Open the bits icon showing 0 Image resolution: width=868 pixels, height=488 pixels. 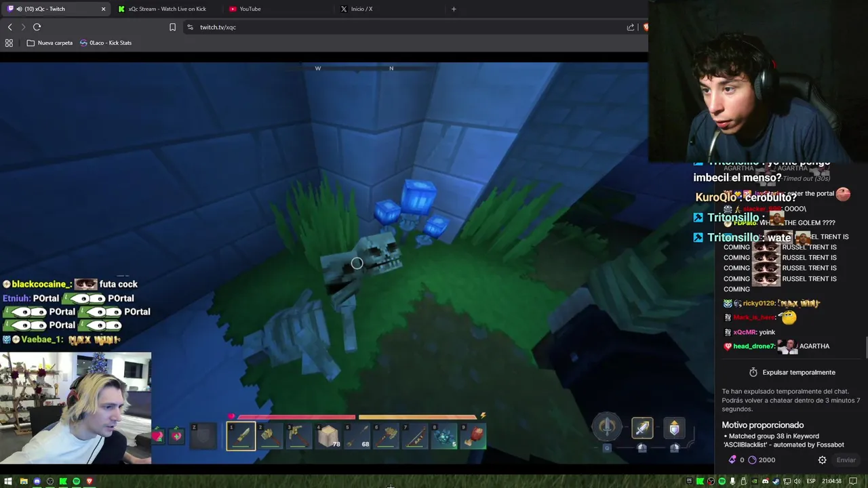tap(736, 460)
